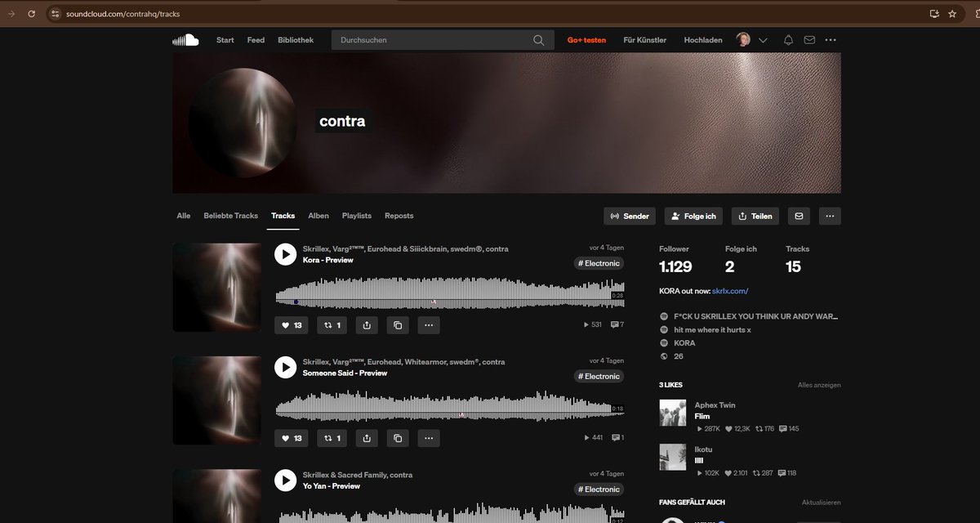Open the KORA Spotify link
This screenshot has height=523, width=980.
[684, 343]
